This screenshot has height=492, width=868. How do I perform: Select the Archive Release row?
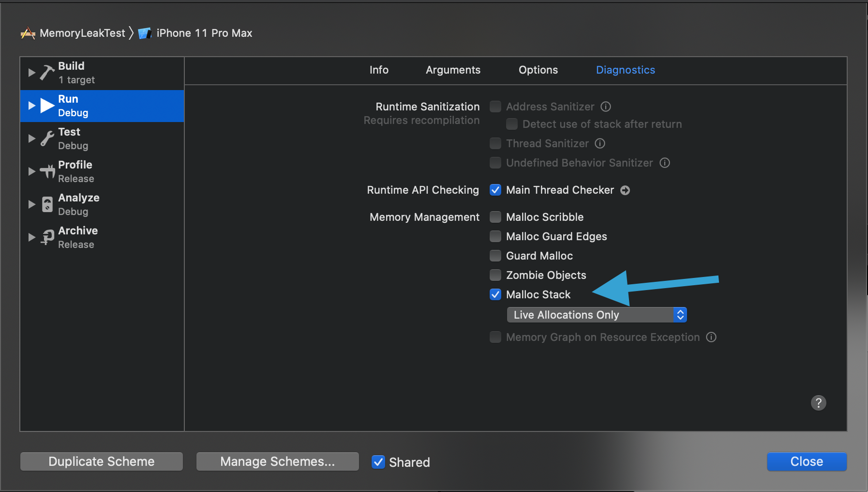(x=102, y=237)
